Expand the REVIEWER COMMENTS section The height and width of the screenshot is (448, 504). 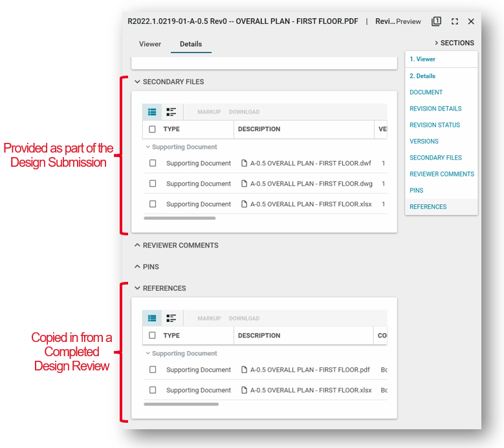pyautogui.click(x=137, y=246)
